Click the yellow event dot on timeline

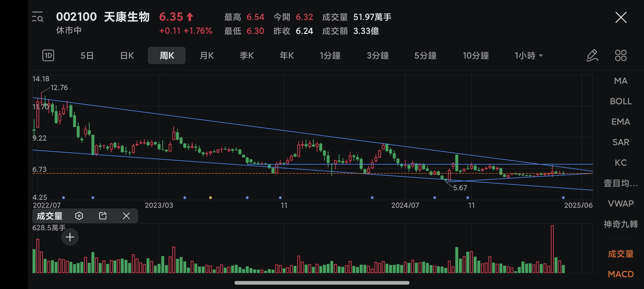(211, 198)
